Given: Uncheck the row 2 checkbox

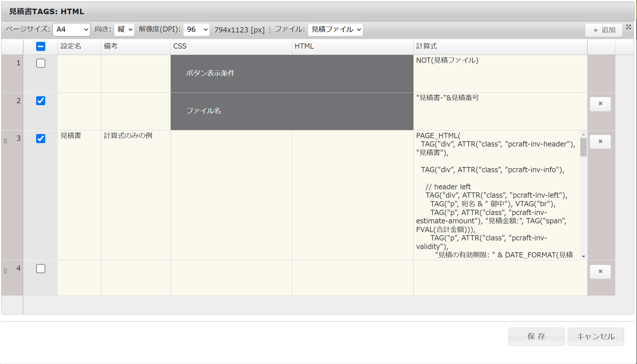Looking at the screenshot, I should coord(40,101).
